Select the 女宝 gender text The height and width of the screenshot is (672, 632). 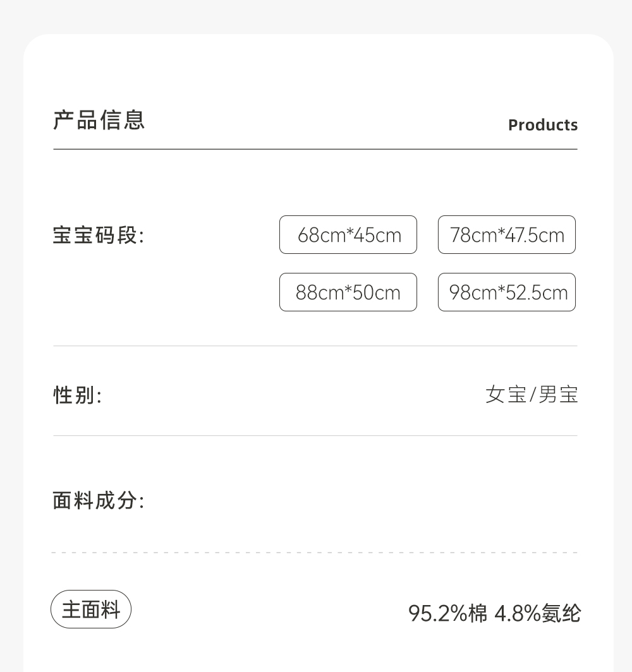(x=506, y=395)
